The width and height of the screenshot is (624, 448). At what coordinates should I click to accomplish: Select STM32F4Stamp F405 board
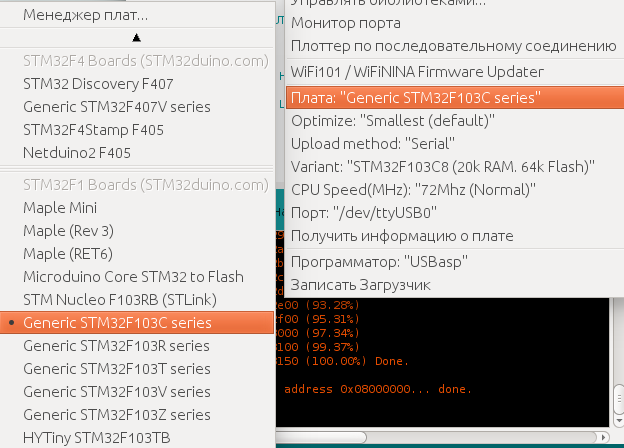(93, 130)
